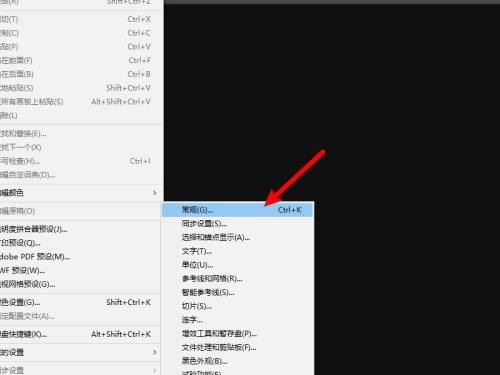This screenshot has height=375, width=500.
Task: Open Adobe PDF 预设(M) menu item
Action: [80, 257]
